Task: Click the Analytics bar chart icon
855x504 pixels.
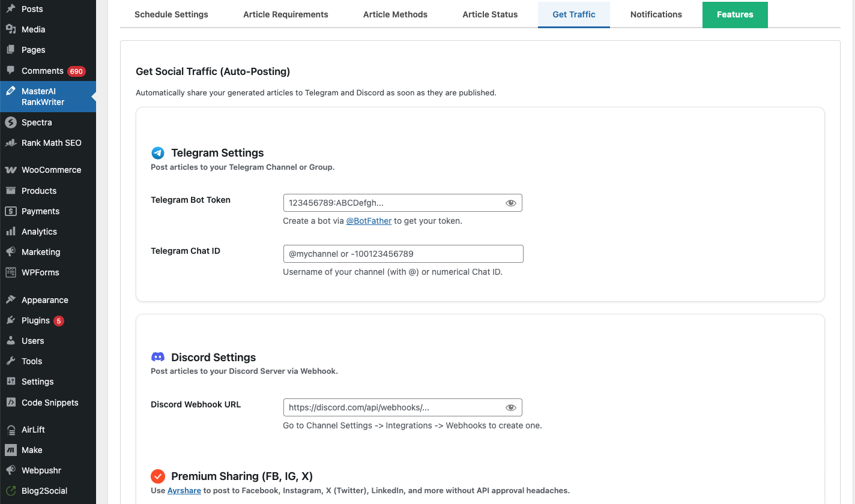Action: click(x=11, y=232)
